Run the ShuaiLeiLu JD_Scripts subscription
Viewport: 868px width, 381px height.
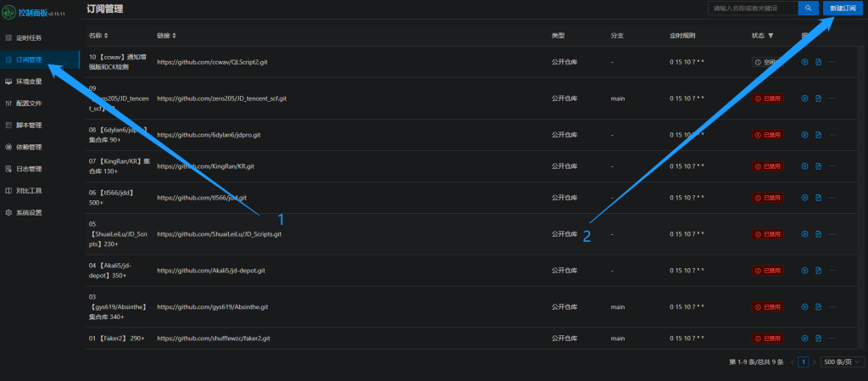pyautogui.click(x=804, y=233)
